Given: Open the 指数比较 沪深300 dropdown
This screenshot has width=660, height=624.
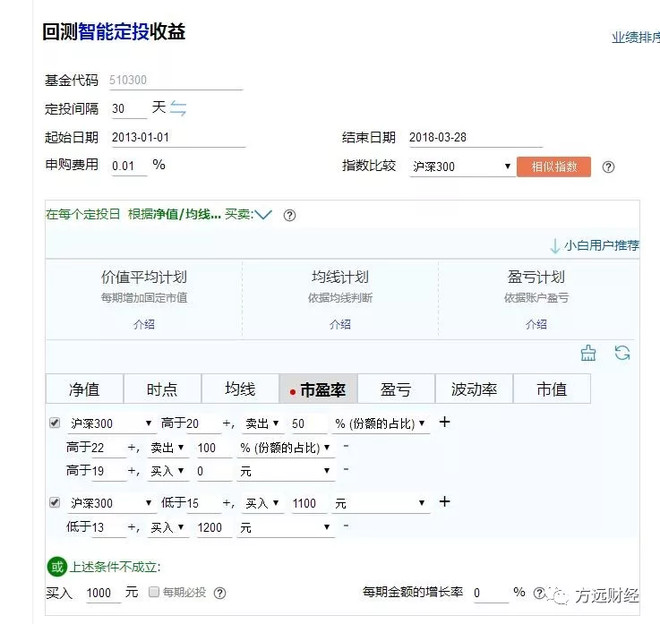Looking at the screenshot, I should pyautogui.click(x=462, y=167).
